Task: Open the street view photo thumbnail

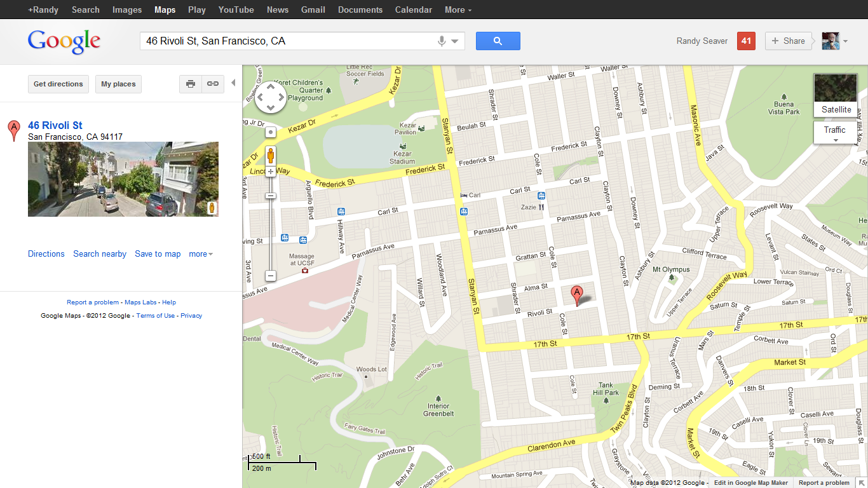Action: click(123, 179)
